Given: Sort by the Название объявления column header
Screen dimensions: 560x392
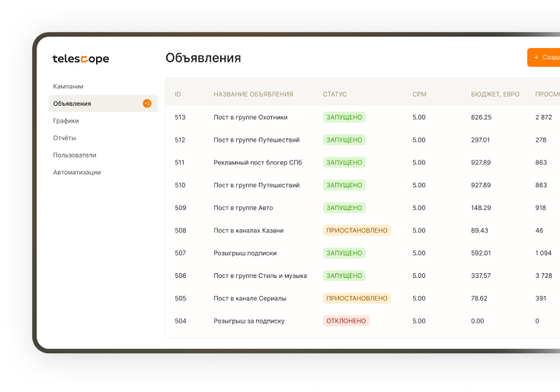Looking at the screenshot, I should pos(253,94).
